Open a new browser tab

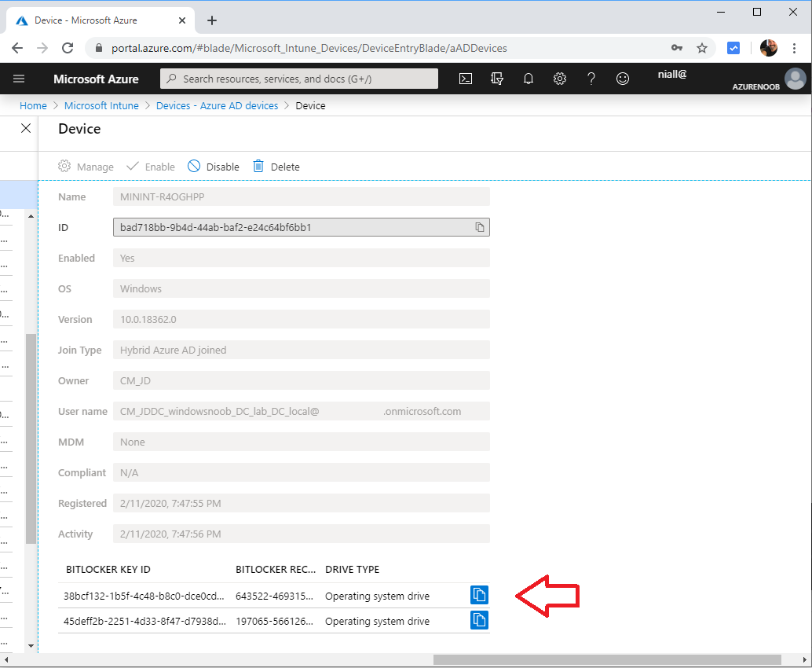[212, 20]
